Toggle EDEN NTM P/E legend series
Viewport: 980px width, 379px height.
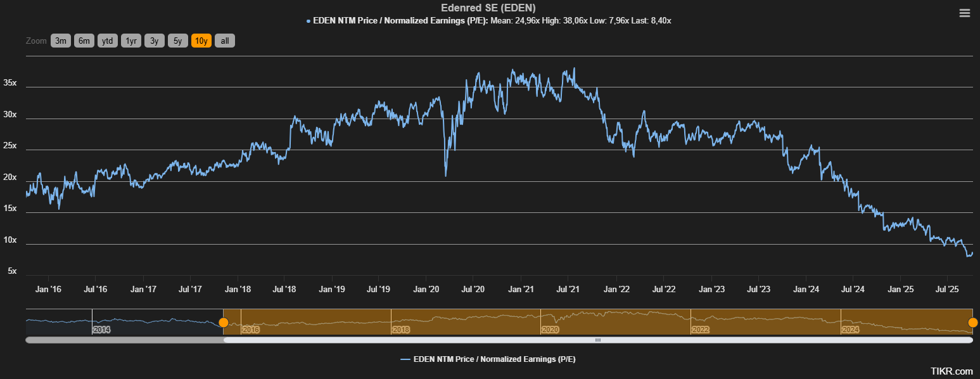click(x=488, y=359)
